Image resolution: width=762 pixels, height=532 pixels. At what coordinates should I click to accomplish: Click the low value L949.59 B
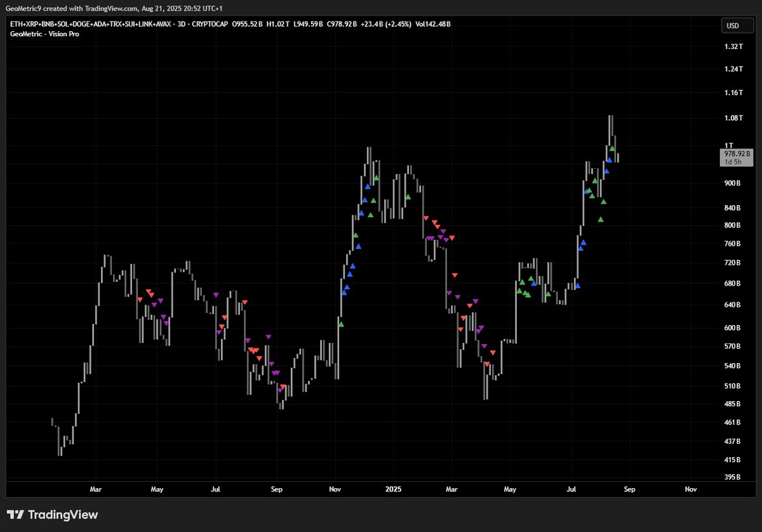click(x=308, y=24)
